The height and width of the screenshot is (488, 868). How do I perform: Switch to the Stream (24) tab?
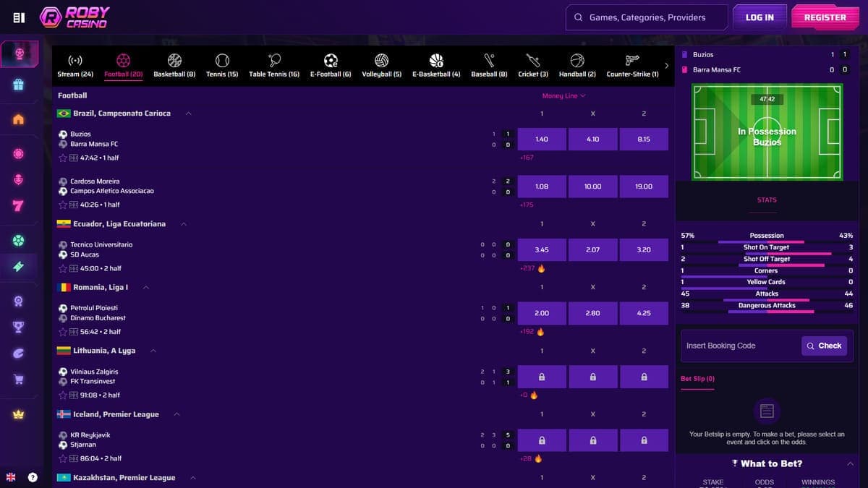pos(75,66)
